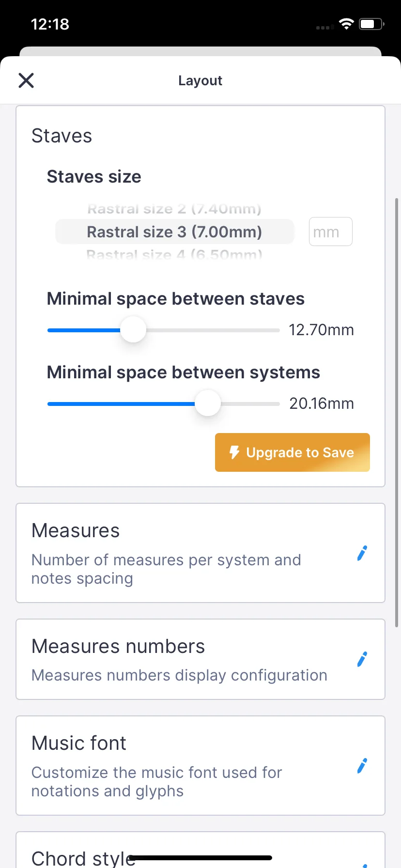This screenshot has width=401, height=868.
Task: Click the custom mm staves size field
Action: (330, 232)
